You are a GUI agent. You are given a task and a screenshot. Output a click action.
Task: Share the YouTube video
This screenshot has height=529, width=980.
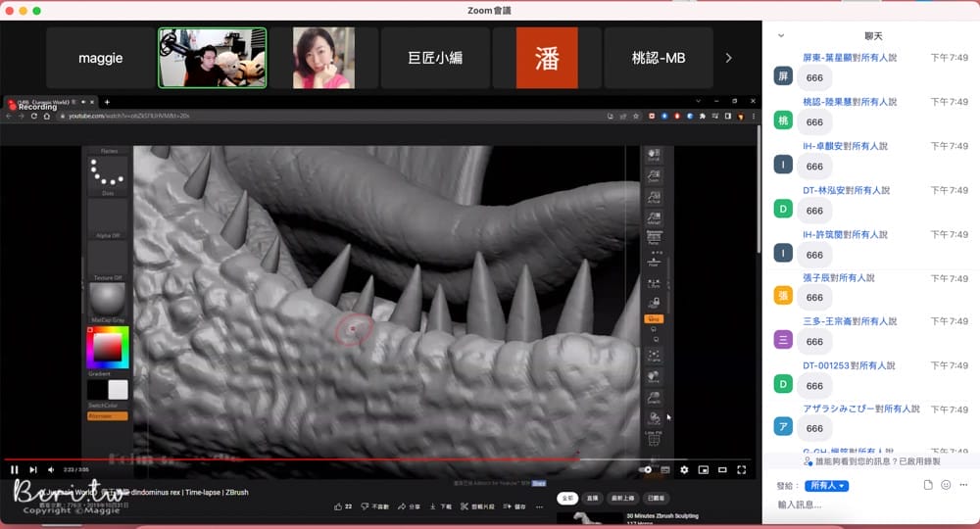tap(409, 506)
